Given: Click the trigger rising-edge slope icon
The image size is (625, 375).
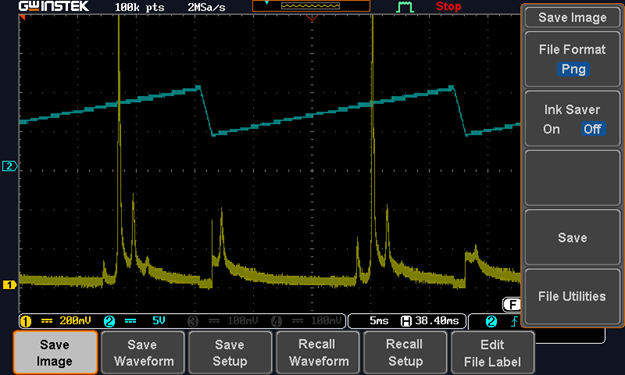Looking at the screenshot, I should pos(515,321).
